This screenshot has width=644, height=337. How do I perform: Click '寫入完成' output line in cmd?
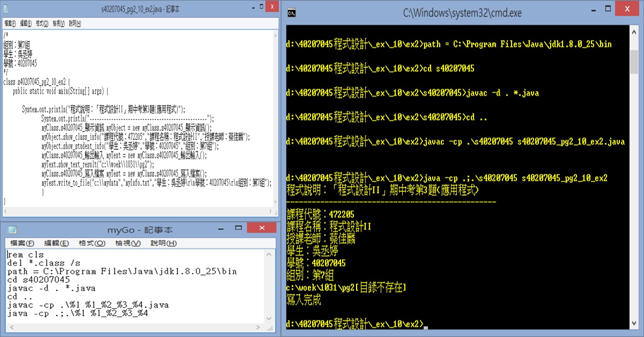pos(304,300)
